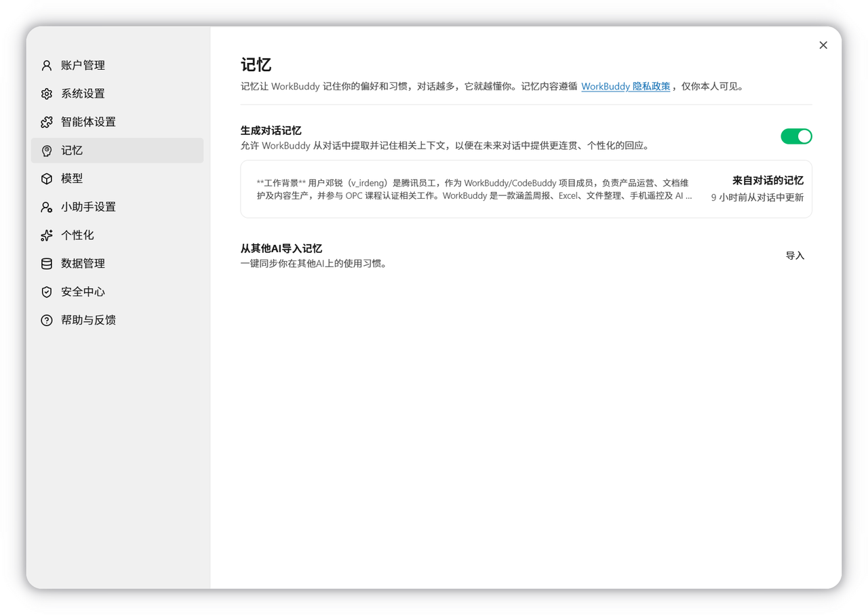Click the 9 小时前从对话中更新 text
The image size is (868, 615).
click(757, 198)
